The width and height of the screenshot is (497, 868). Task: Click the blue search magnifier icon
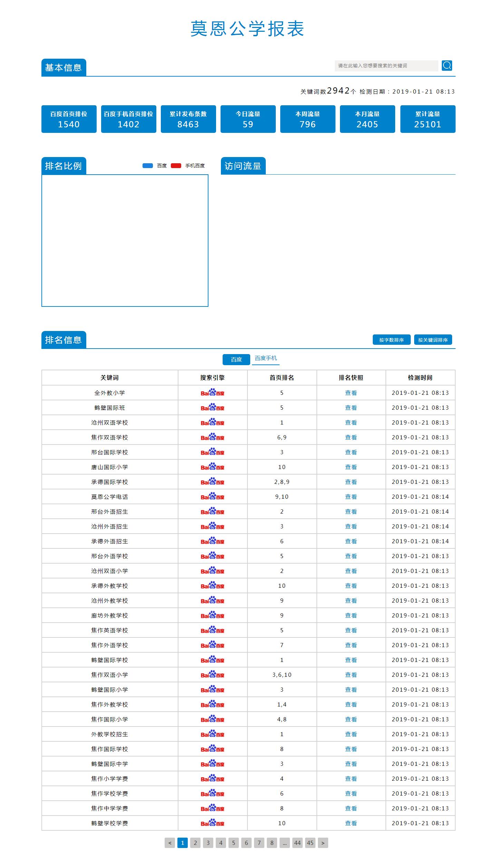[x=447, y=66]
